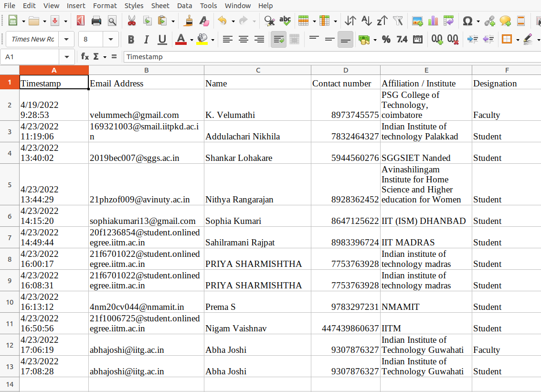The image size is (541, 392).
Task: Insert Comment speech bubble icon
Action: coord(505,21)
